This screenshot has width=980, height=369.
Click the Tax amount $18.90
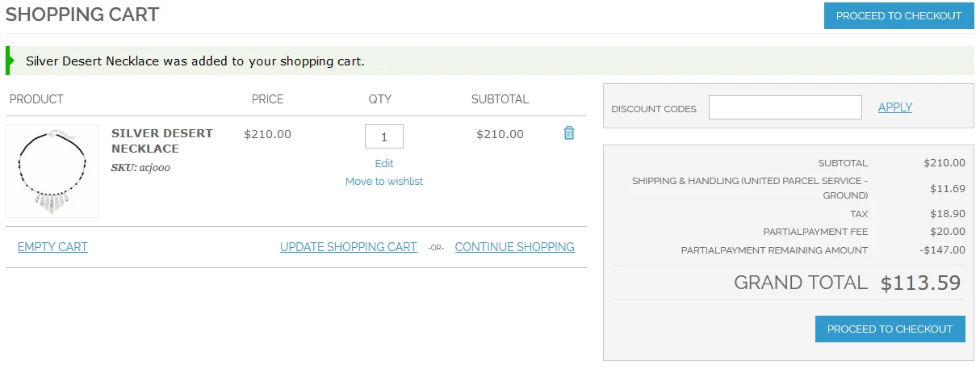coord(947,214)
